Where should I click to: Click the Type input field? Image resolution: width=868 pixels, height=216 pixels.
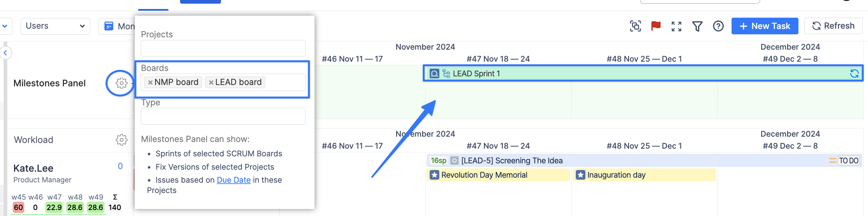click(x=223, y=116)
